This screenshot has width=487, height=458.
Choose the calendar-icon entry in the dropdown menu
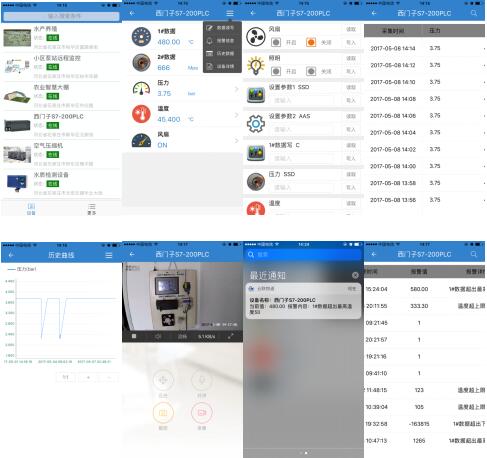click(222, 53)
